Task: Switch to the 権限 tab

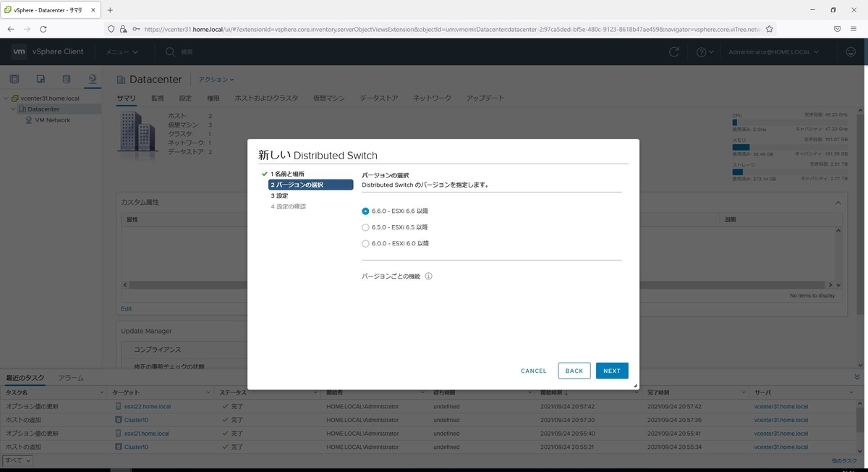Action: [x=213, y=98]
